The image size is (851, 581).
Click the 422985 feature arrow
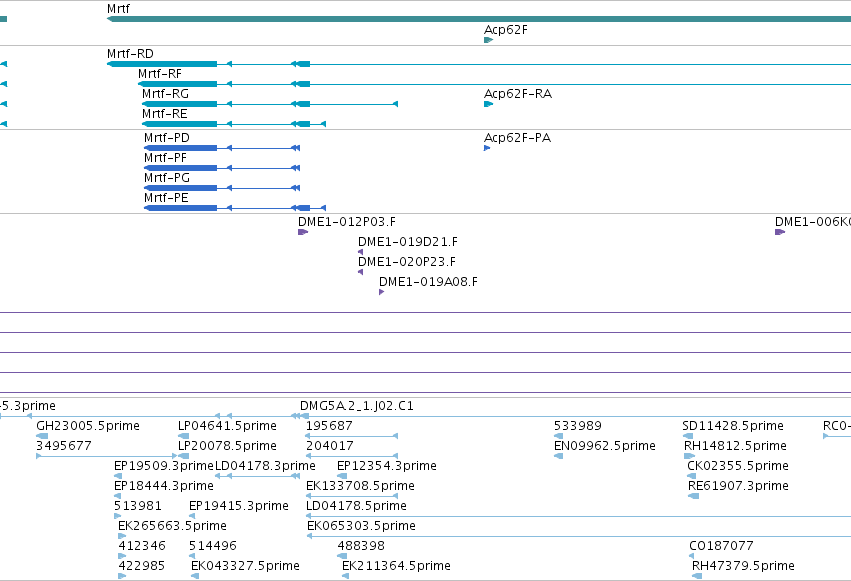(x=122, y=577)
